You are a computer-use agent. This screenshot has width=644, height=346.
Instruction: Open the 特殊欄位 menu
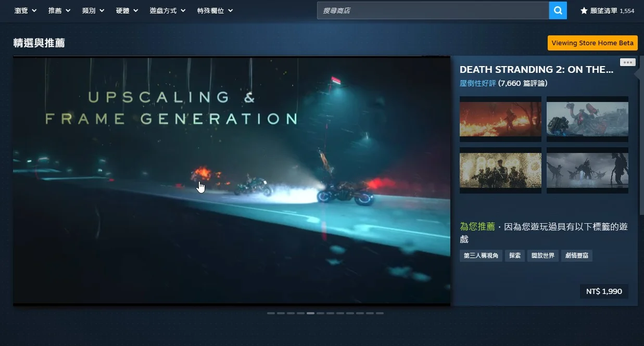tap(214, 10)
